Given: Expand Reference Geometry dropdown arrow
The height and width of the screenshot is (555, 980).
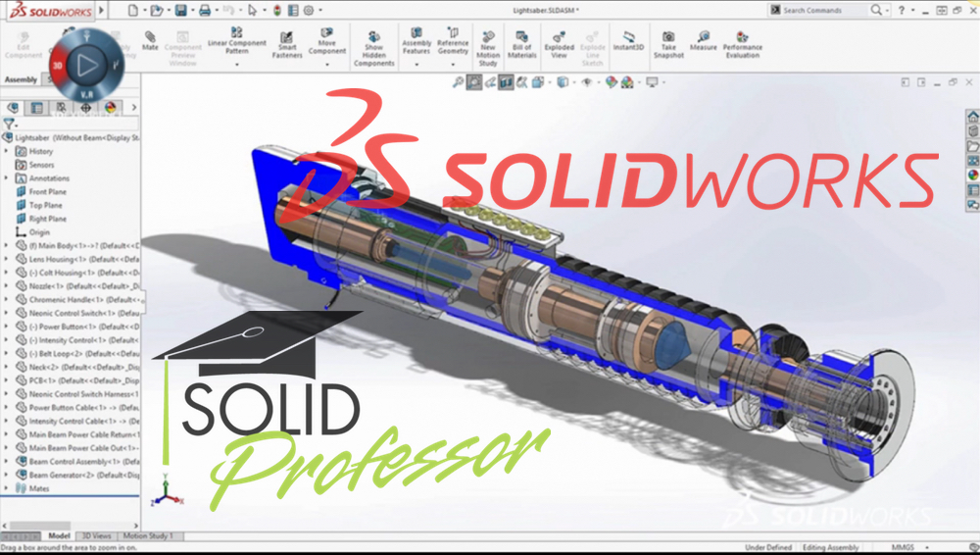Looking at the screenshot, I should click(453, 64).
